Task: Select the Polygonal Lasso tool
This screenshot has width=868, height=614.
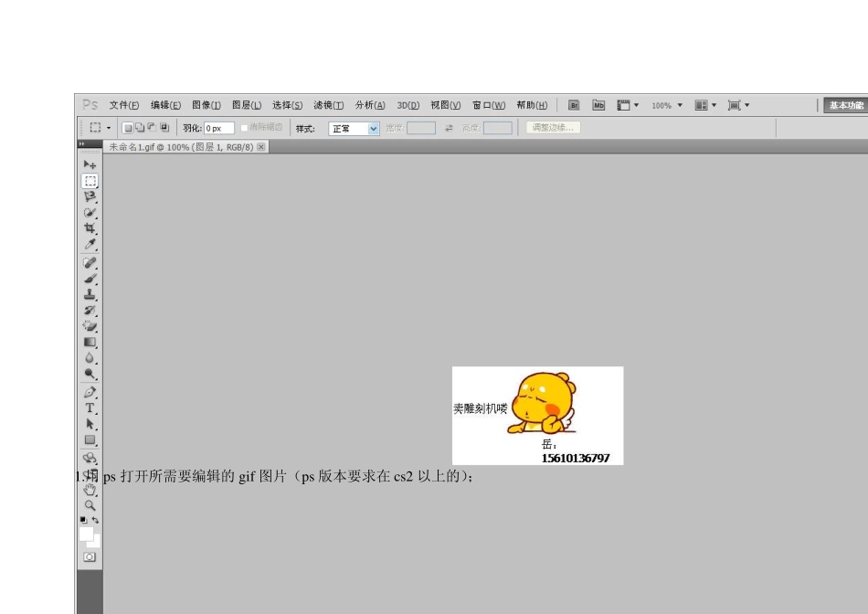Action: [90, 196]
